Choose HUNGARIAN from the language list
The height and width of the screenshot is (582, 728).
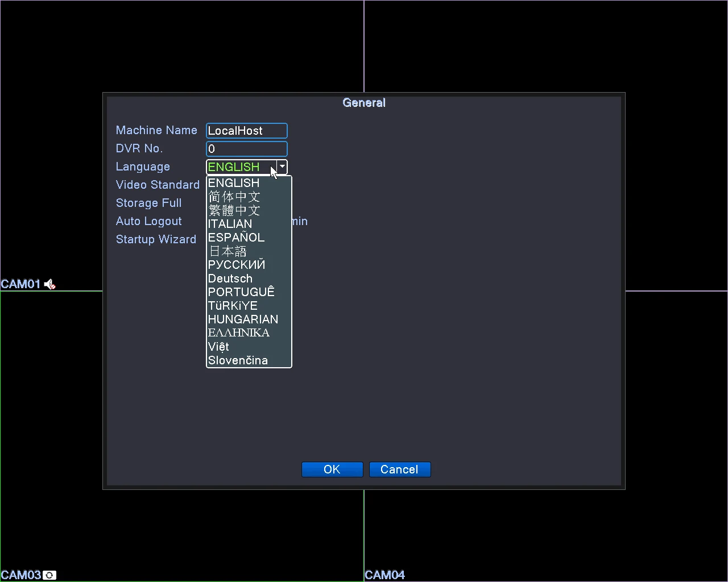point(249,319)
